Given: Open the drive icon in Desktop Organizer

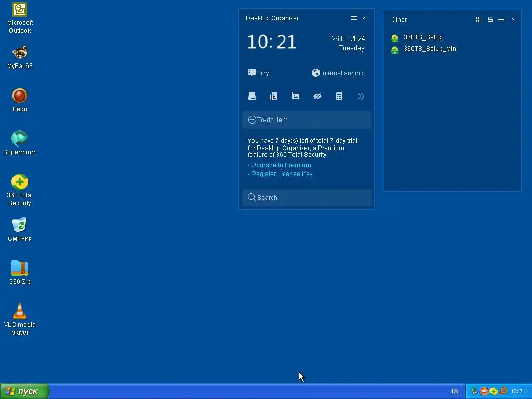Looking at the screenshot, I should coord(252,96).
